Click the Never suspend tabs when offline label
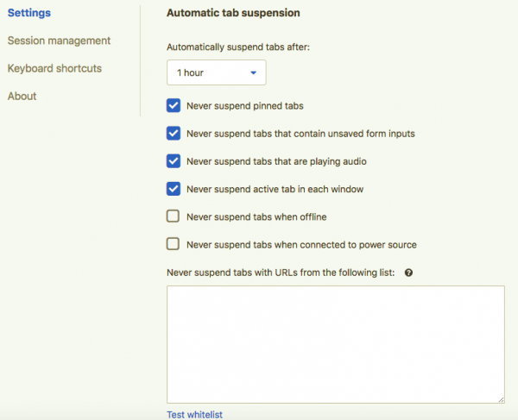 (x=256, y=216)
